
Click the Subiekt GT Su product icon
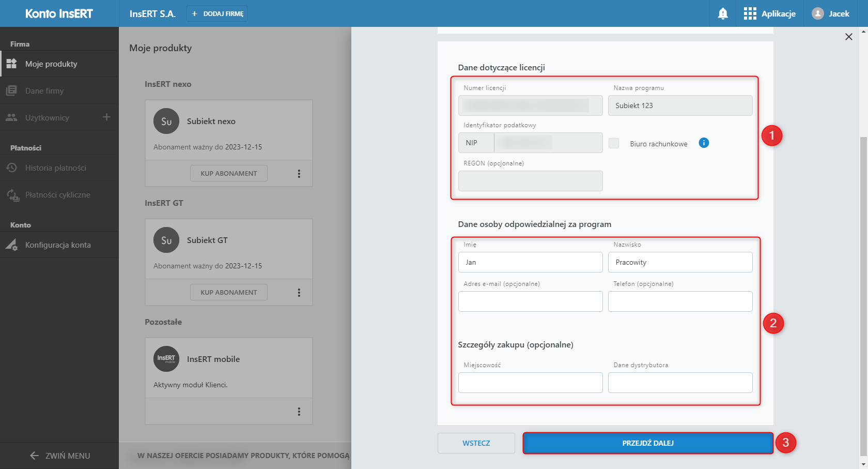coord(166,240)
